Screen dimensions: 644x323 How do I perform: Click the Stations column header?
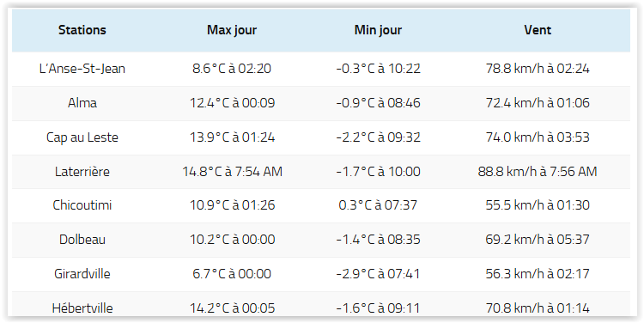pyautogui.click(x=82, y=30)
